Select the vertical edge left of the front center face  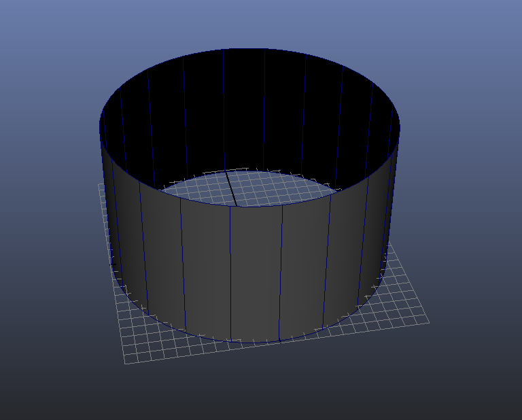pyautogui.click(x=230, y=272)
